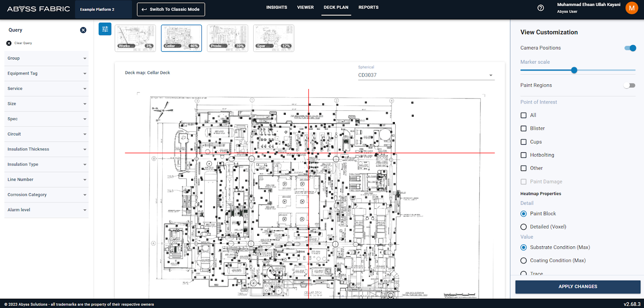Open the Reports tab
The height and width of the screenshot is (308, 644).
tap(368, 7)
